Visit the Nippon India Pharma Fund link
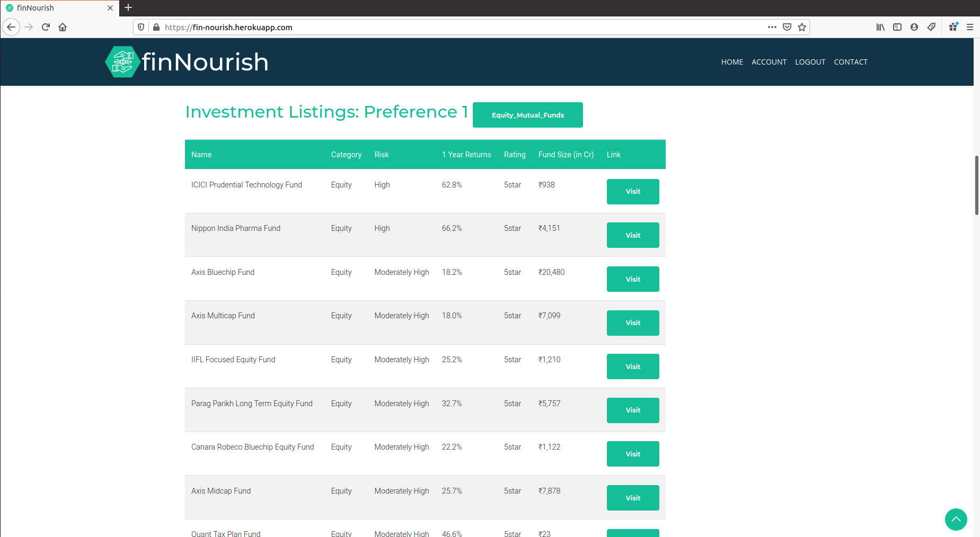 pyautogui.click(x=633, y=235)
